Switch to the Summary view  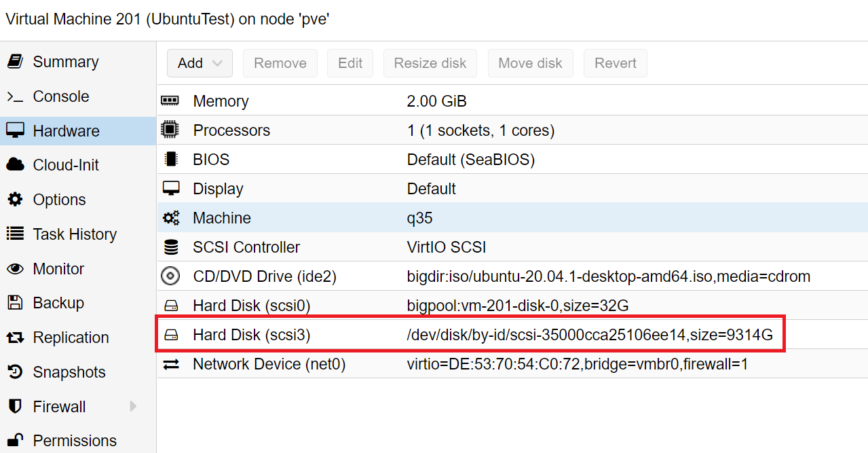click(x=65, y=61)
